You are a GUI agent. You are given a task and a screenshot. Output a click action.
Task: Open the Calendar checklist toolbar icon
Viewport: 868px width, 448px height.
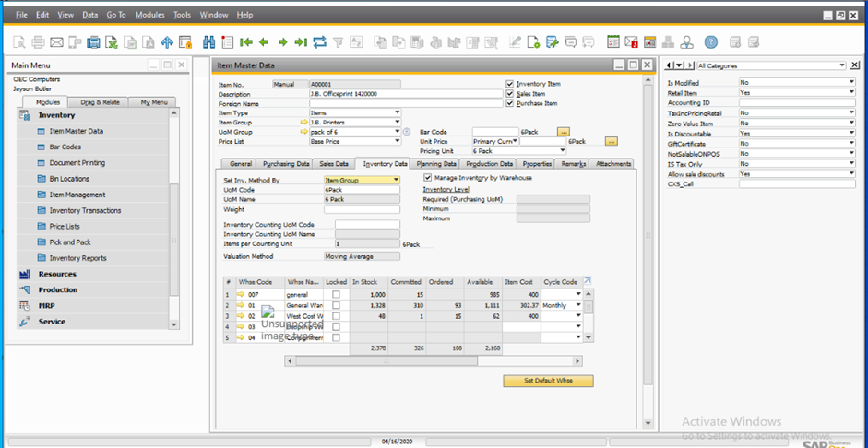pyautogui.click(x=612, y=42)
